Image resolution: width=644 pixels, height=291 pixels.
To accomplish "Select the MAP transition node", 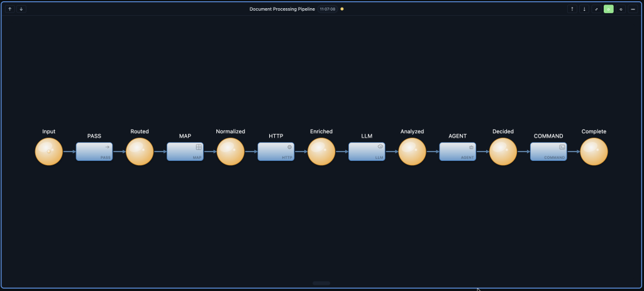I will click(x=185, y=151).
